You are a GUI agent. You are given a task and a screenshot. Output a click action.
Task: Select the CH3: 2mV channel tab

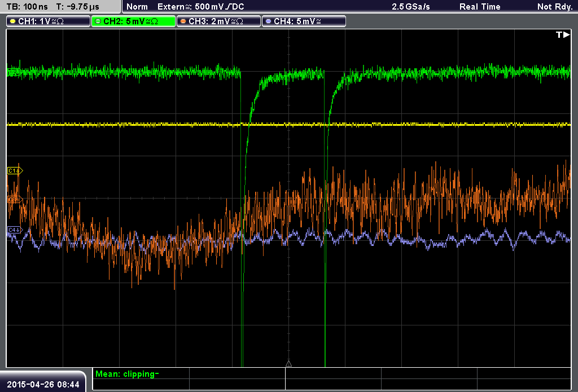218,21
